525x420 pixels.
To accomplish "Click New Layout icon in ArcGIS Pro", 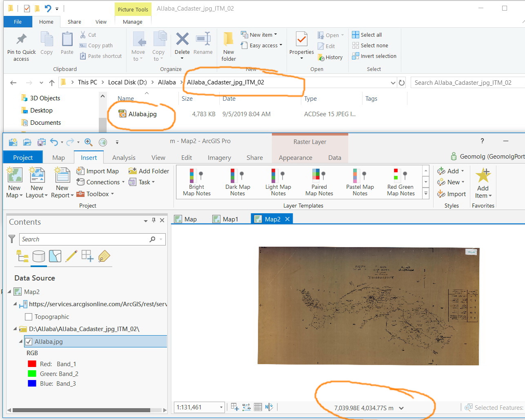I will 37,175.
